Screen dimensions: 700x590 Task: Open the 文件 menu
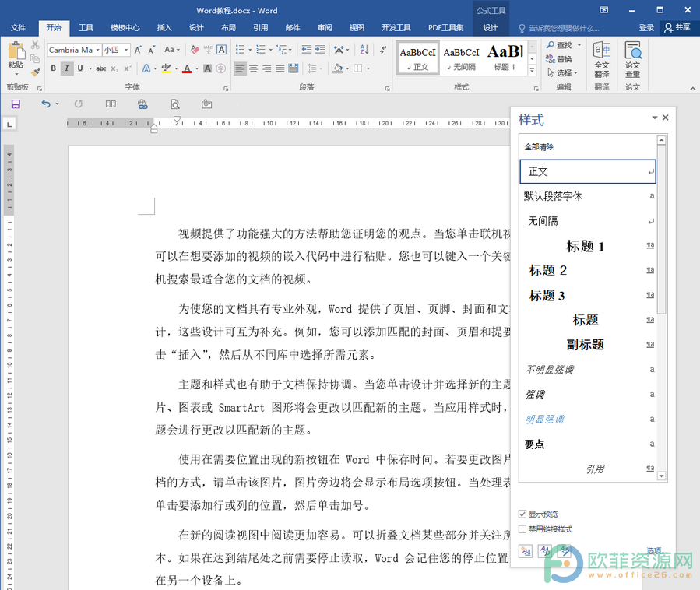[x=19, y=28]
